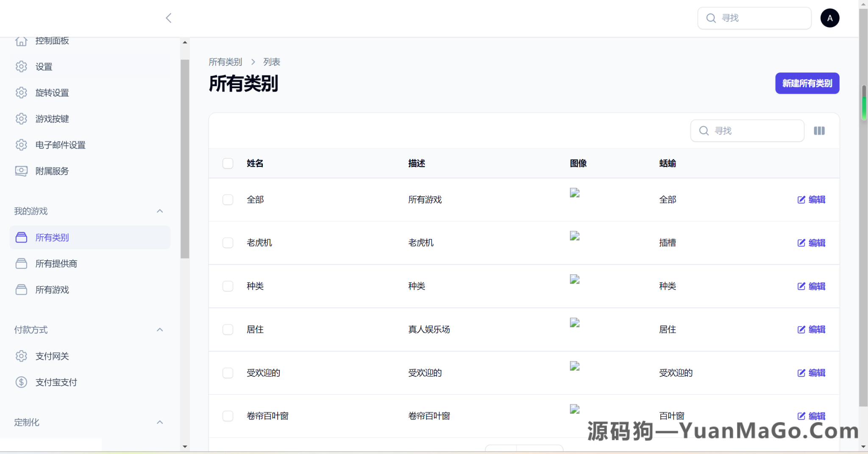Open the 设置 settings gear in sidebar
Image resolution: width=868 pixels, height=454 pixels.
[21, 67]
